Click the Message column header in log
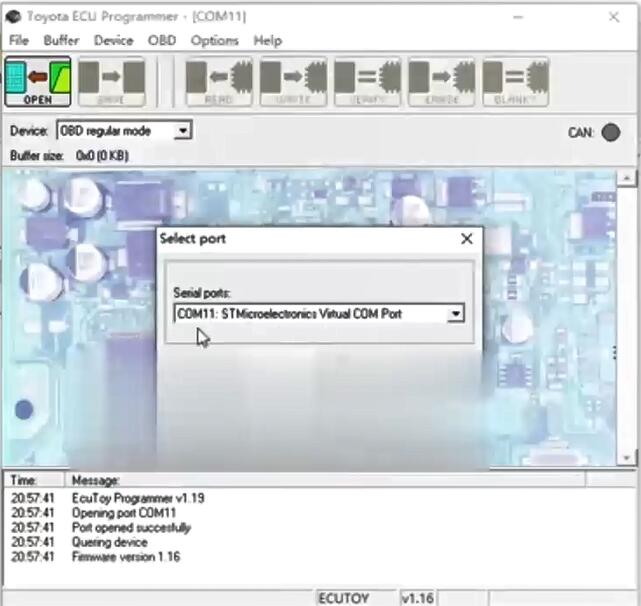 click(325, 480)
